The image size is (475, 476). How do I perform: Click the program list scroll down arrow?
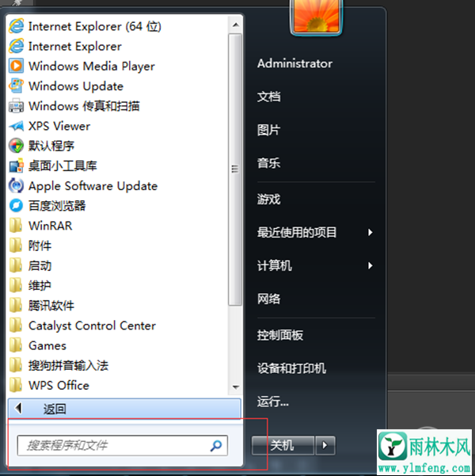click(236, 387)
